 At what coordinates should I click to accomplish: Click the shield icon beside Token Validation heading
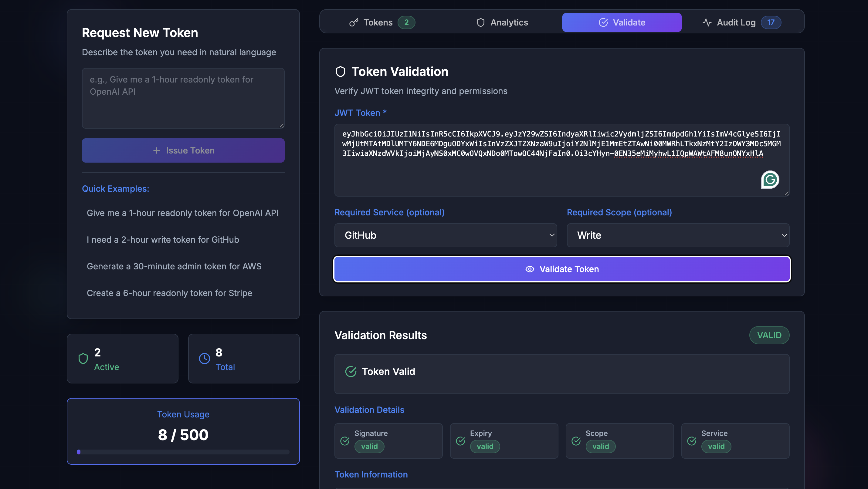tap(340, 72)
